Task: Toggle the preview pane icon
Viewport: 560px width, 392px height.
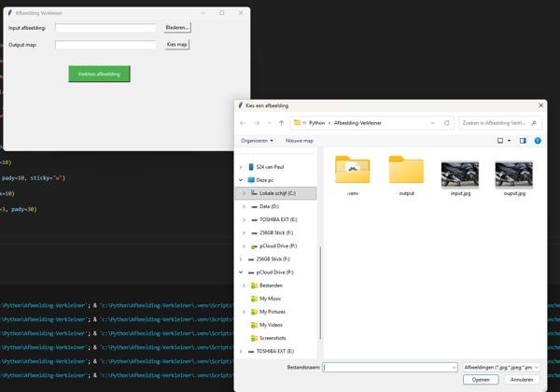Action: pos(523,141)
